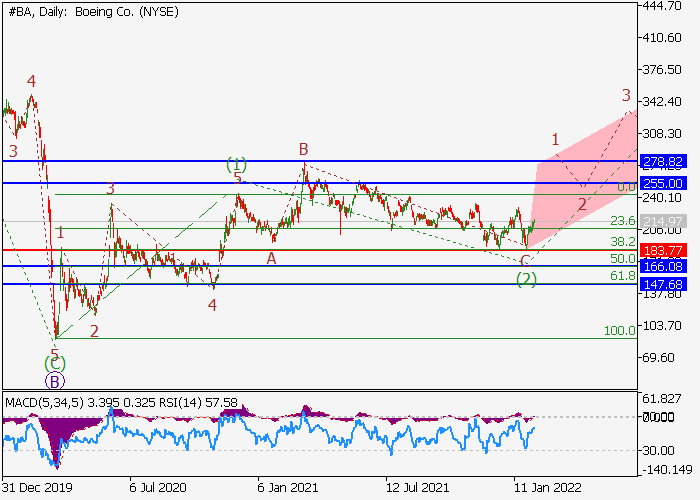Image resolution: width=700 pixels, height=500 pixels.
Task: Click the green (1) wave label
Action: coord(236,164)
